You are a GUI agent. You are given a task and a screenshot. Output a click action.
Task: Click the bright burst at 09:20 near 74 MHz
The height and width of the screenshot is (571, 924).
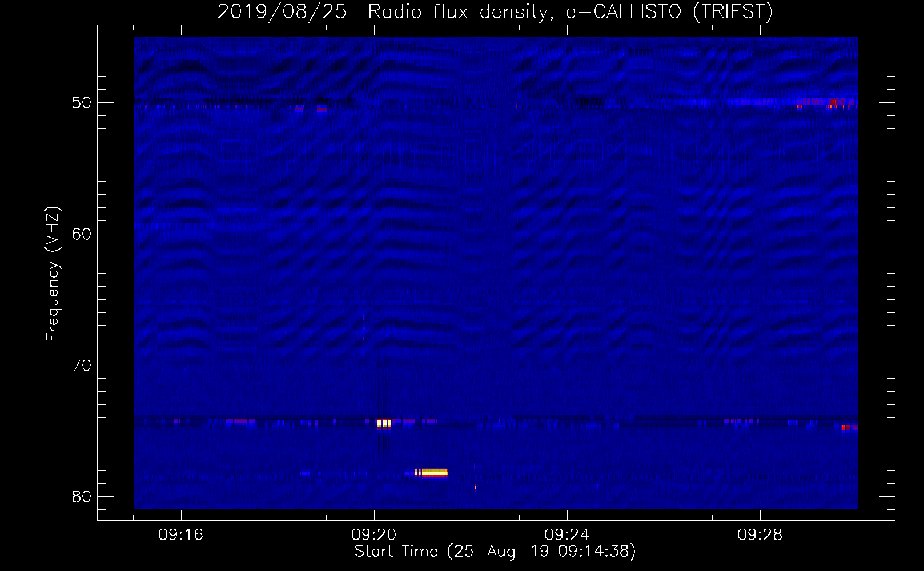[384, 423]
